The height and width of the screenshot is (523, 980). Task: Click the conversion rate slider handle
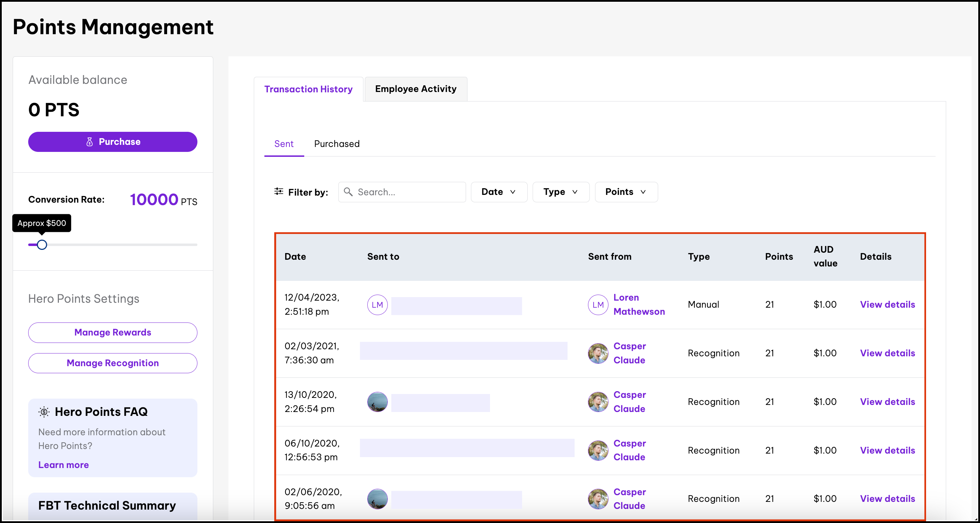(x=42, y=245)
